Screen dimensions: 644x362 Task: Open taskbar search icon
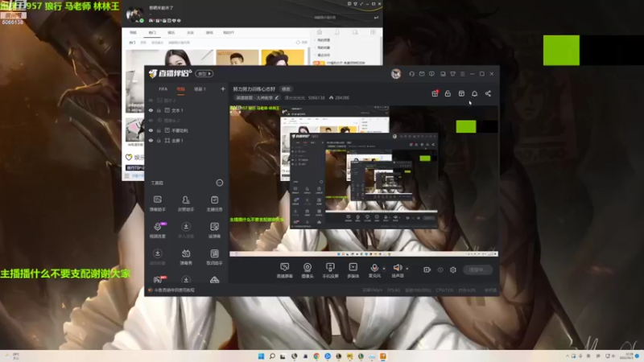coord(272,356)
